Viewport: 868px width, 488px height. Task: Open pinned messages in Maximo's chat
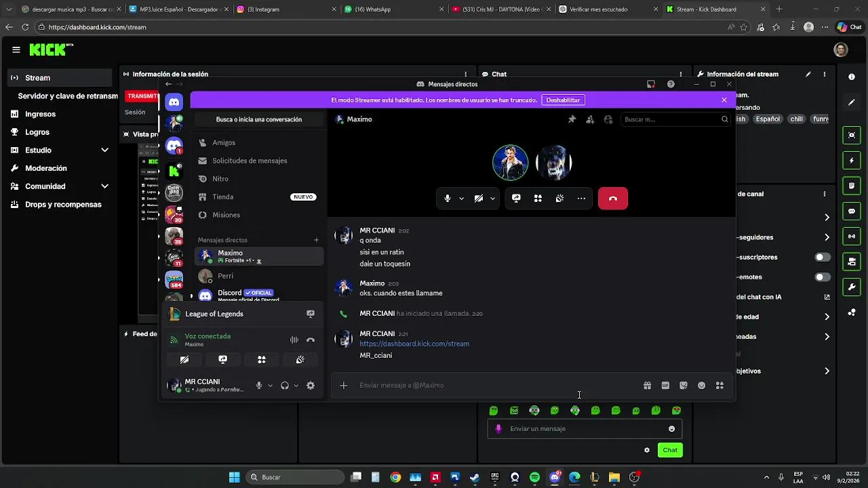(x=572, y=119)
